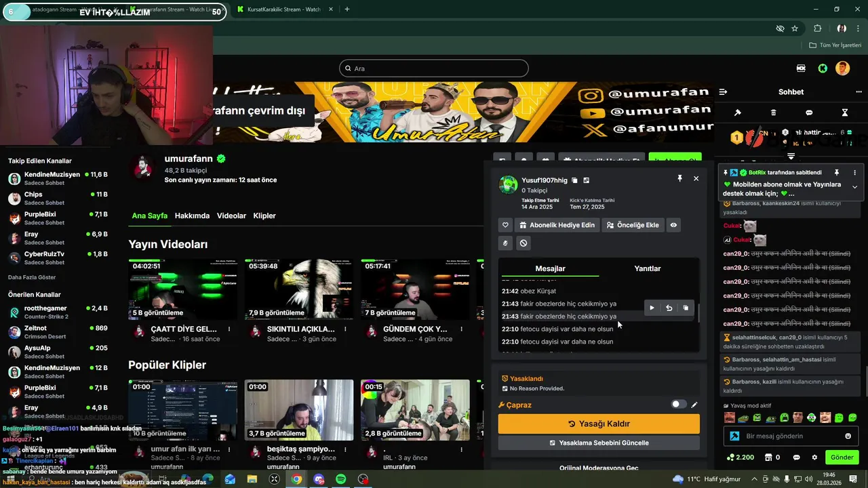This screenshot has width=868, height=488.
Task: Click the shop icon next to 0
Action: pos(768,457)
